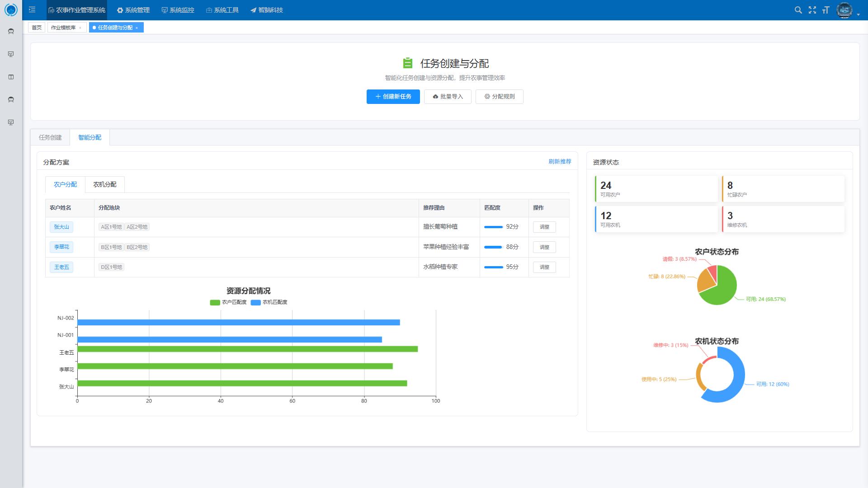Click 调整 button for 王老五
The width and height of the screenshot is (868, 488).
coord(544,267)
